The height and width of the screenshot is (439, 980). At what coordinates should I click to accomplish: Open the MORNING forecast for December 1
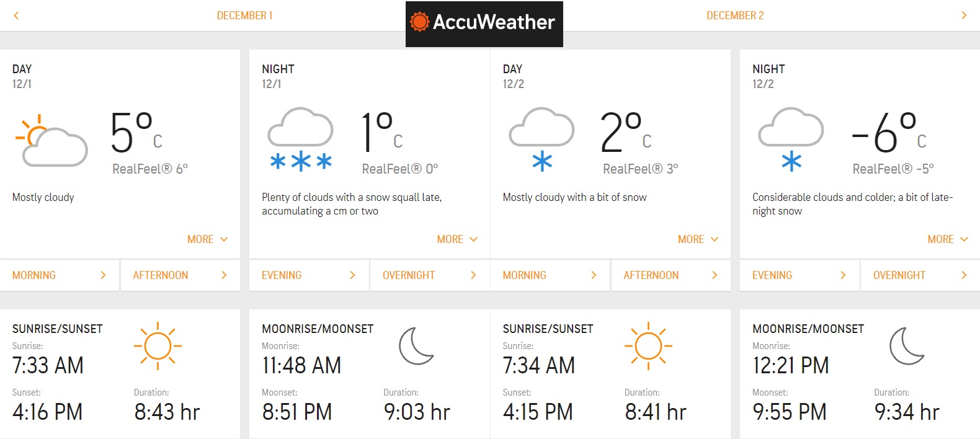[x=60, y=275]
